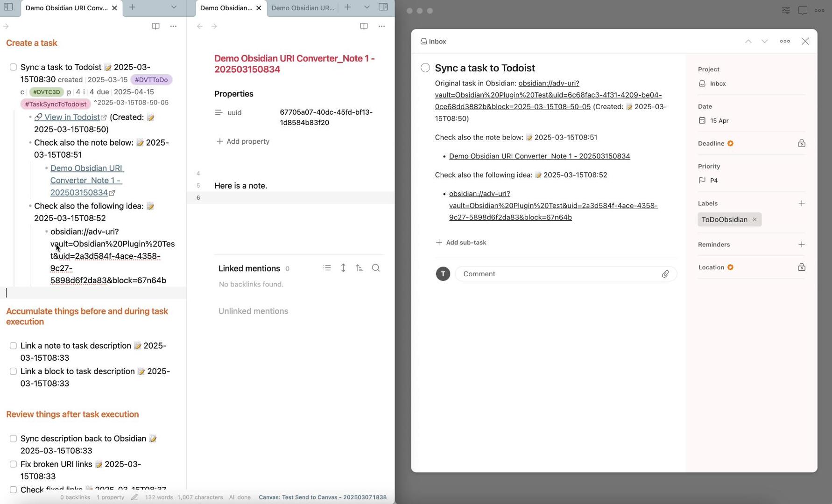Image resolution: width=832 pixels, height=504 pixels.
Task: Open 'Canvas: Test Send to Canvas' status bar item
Action: click(x=323, y=497)
